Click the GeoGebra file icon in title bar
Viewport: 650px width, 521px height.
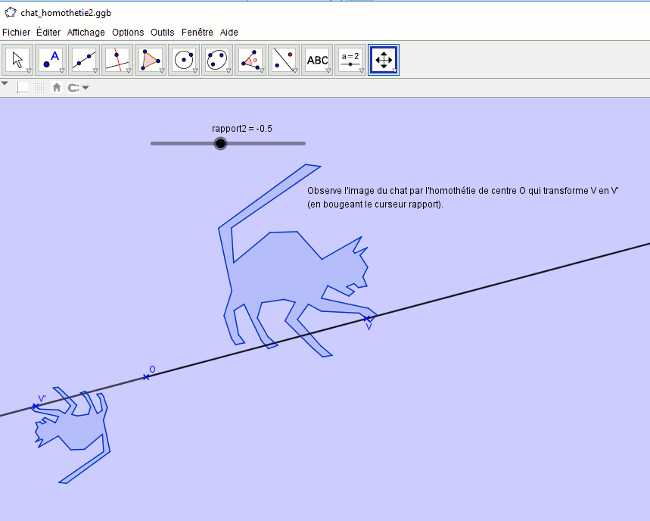coord(10,12)
